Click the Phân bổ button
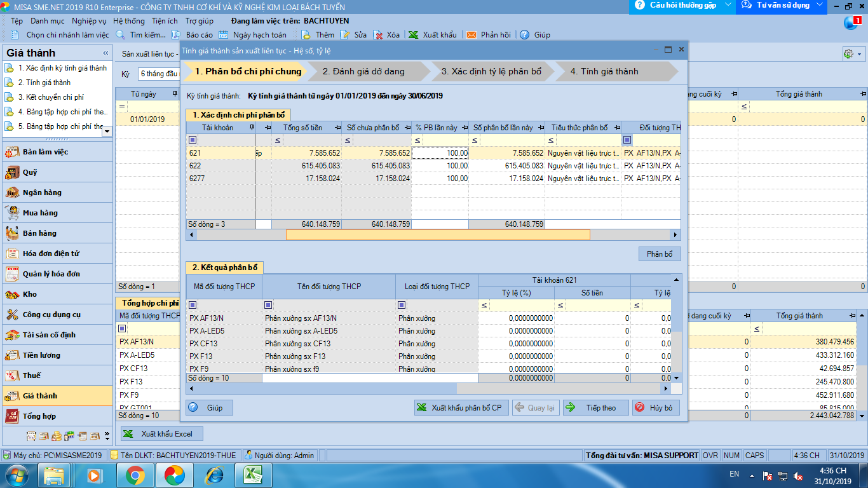868x488 pixels. click(x=660, y=254)
